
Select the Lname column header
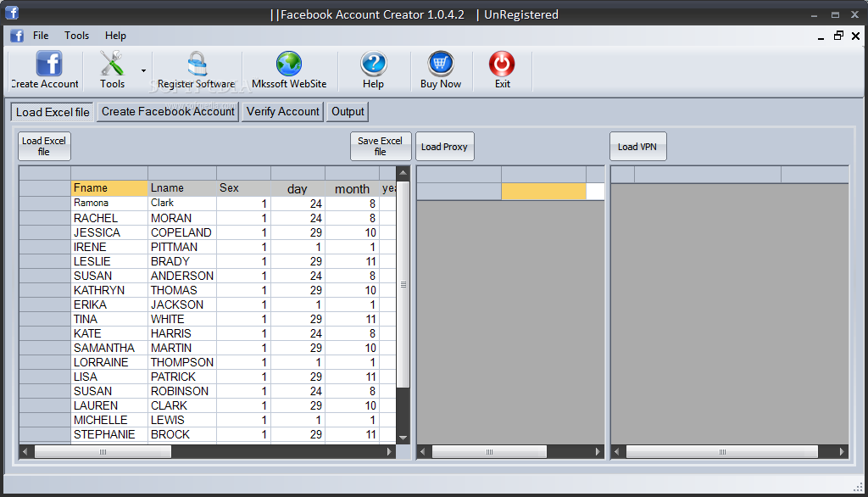(182, 188)
